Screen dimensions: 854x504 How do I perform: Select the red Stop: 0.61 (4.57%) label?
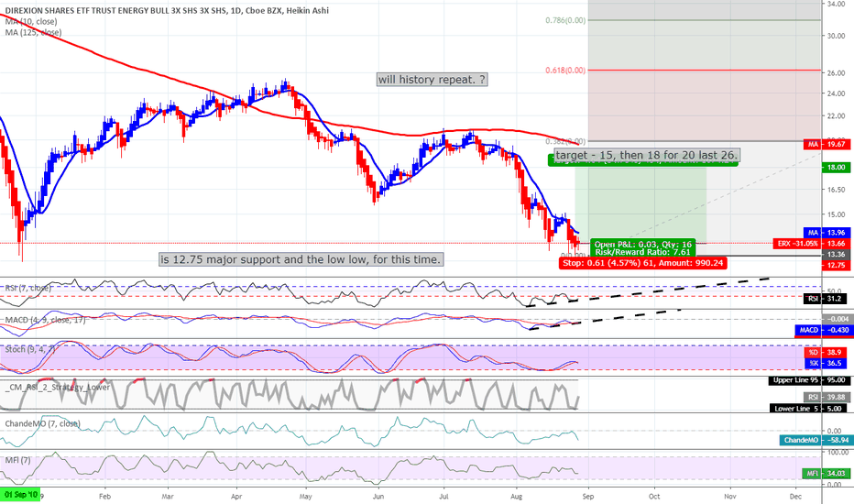click(642, 263)
